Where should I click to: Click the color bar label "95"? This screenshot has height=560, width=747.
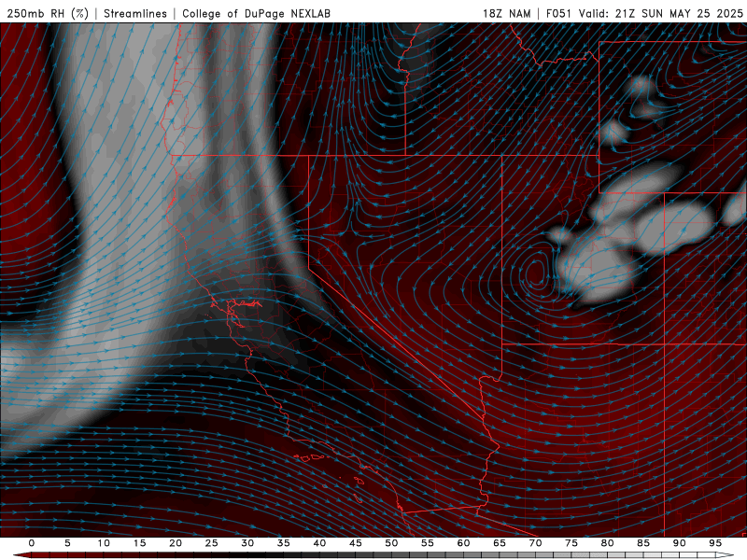pos(715,543)
